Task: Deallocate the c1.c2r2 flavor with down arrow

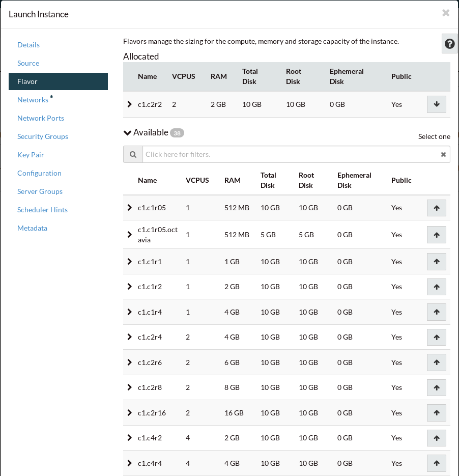Action: (x=436, y=104)
